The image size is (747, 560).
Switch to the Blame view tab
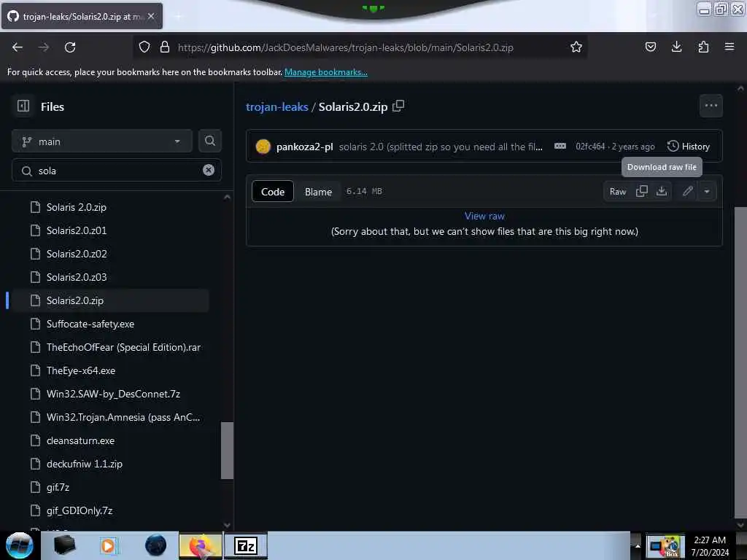pos(318,192)
